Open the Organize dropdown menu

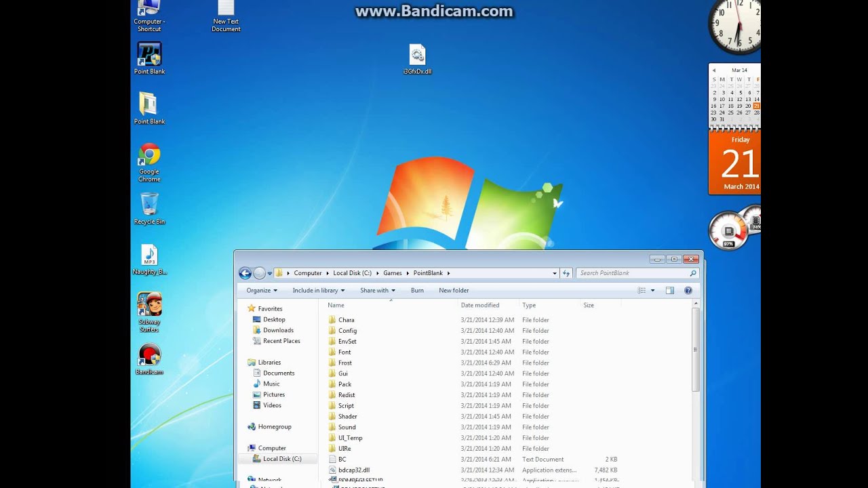tap(262, 290)
